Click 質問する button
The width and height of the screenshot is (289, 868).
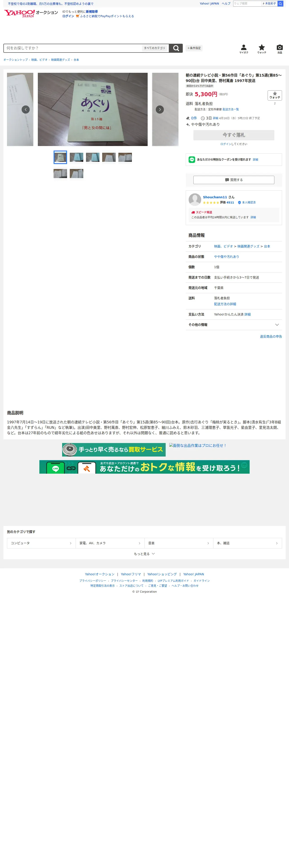tap(233, 180)
